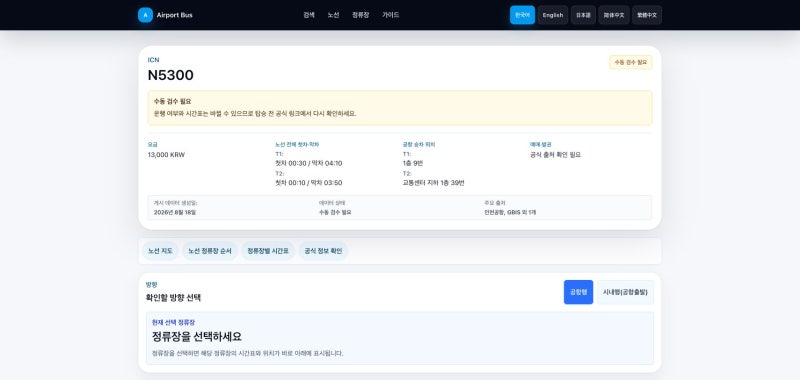
Task: Click the '확인할 방향 선택' heading
Action: pyautogui.click(x=173, y=297)
